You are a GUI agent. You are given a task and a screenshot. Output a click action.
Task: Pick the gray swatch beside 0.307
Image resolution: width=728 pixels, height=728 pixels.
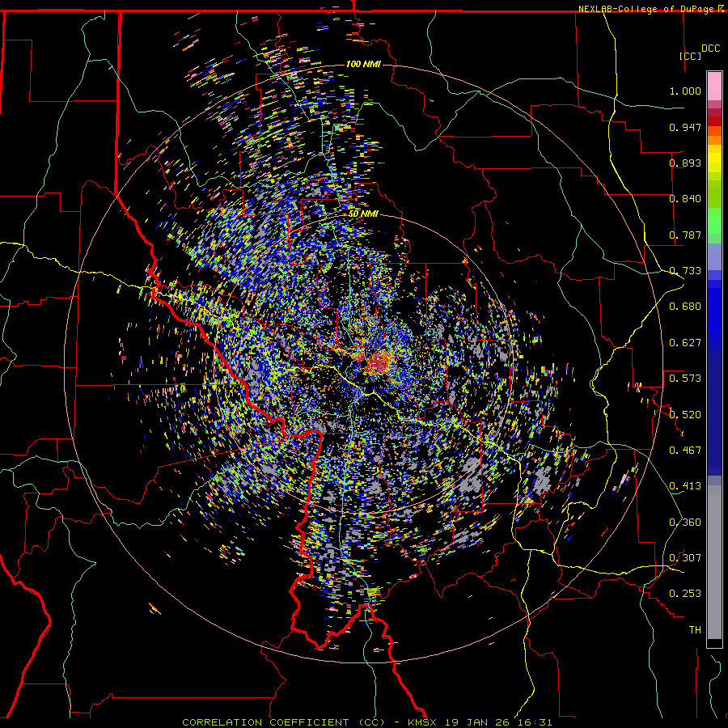coord(714,562)
